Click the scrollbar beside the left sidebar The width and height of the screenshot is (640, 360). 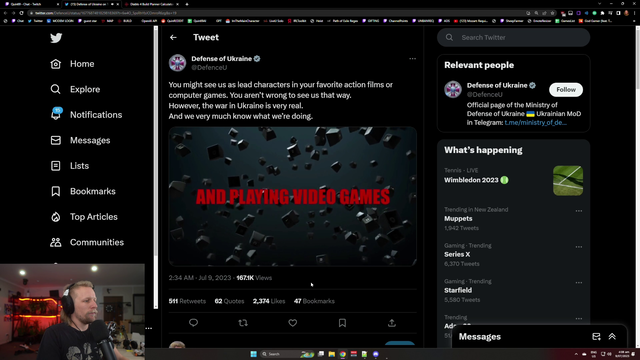tap(156, 167)
